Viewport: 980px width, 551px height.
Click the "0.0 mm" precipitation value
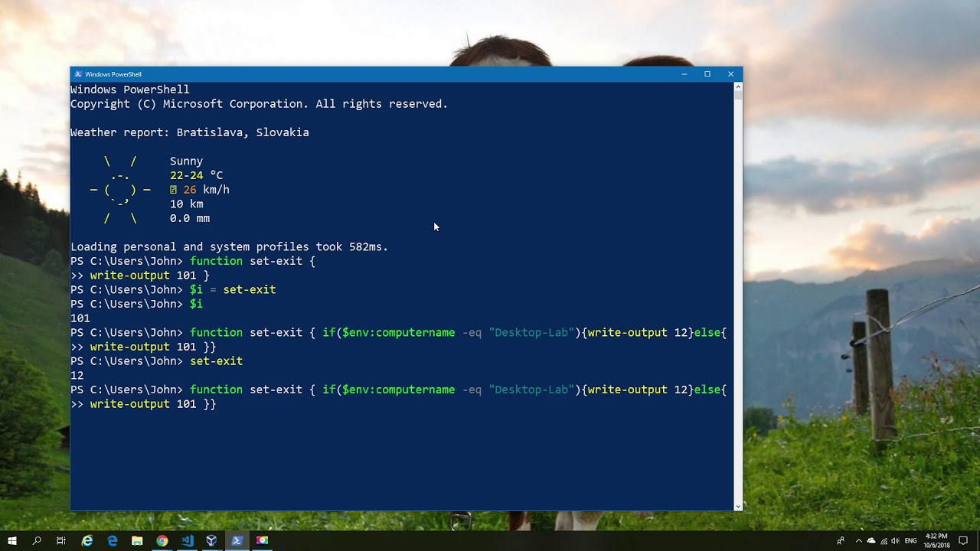coord(190,218)
